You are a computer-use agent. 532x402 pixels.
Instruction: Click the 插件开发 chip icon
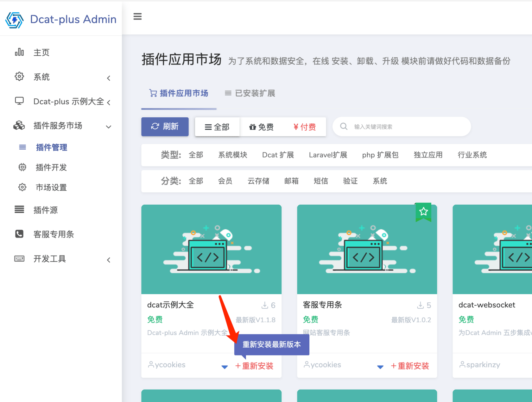tap(22, 167)
